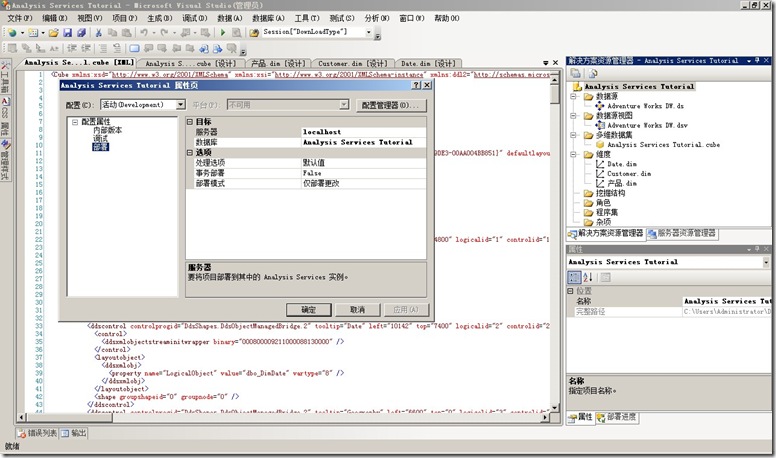The image size is (776, 458).
Task: Select Adventure Works DW.ds in Solution Explorer
Action: point(645,106)
